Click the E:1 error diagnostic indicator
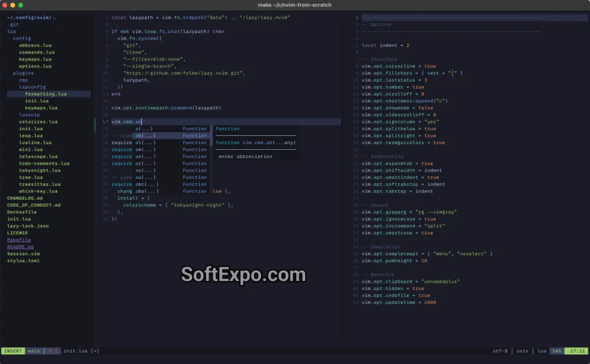The image size is (590, 364). click(x=53, y=351)
